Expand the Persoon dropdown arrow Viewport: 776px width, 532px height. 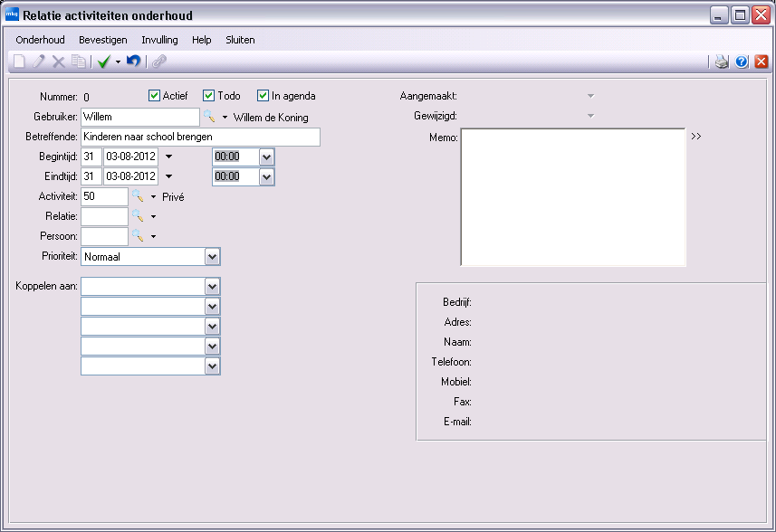[153, 236]
